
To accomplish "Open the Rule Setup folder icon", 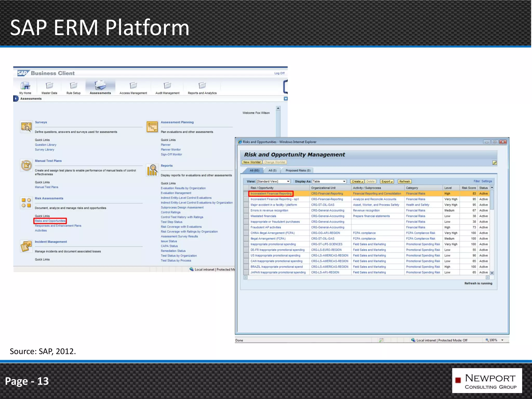I will click(74, 85).
